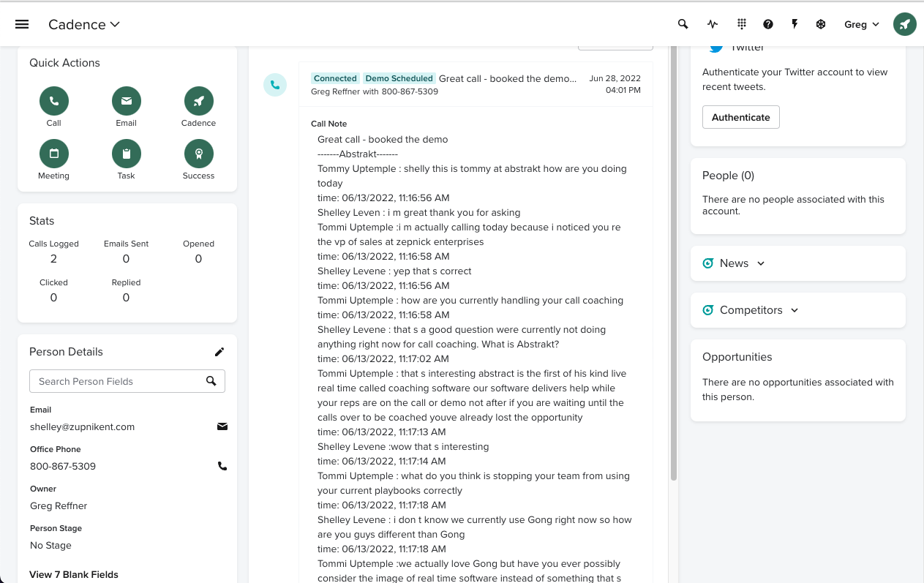The height and width of the screenshot is (583, 924).
Task: Click the Connected tag on the call
Action: (335, 78)
